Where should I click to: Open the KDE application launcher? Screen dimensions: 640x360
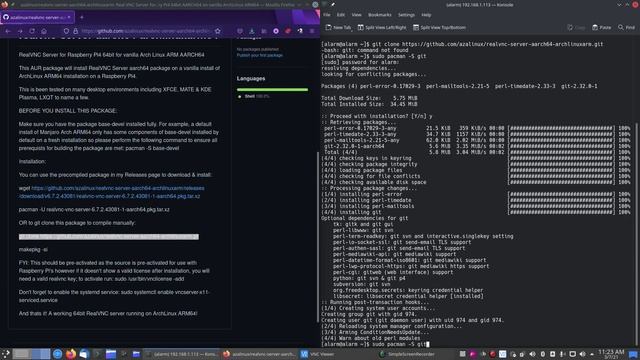pyautogui.click(x=5, y=354)
